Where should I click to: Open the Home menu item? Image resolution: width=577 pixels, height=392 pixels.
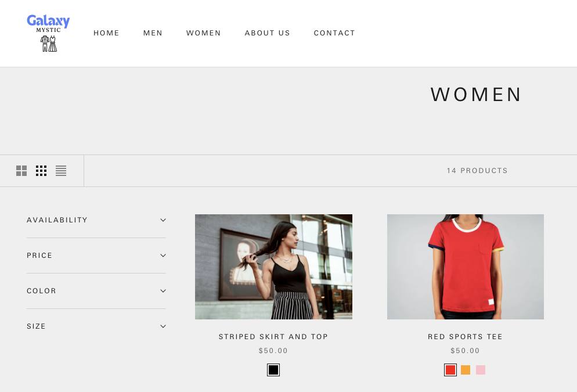click(x=106, y=33)
